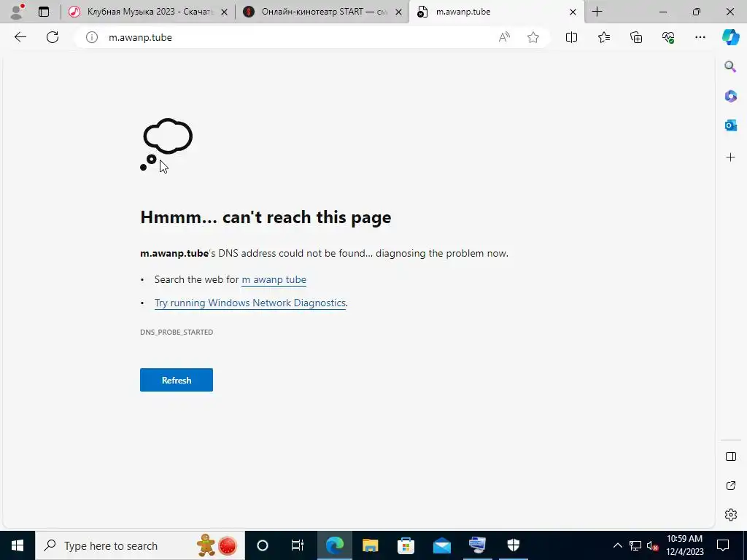747x560 pixels.
Task: Switch to Клубная Музыка 2023 tab
Action: pos(149,12)
